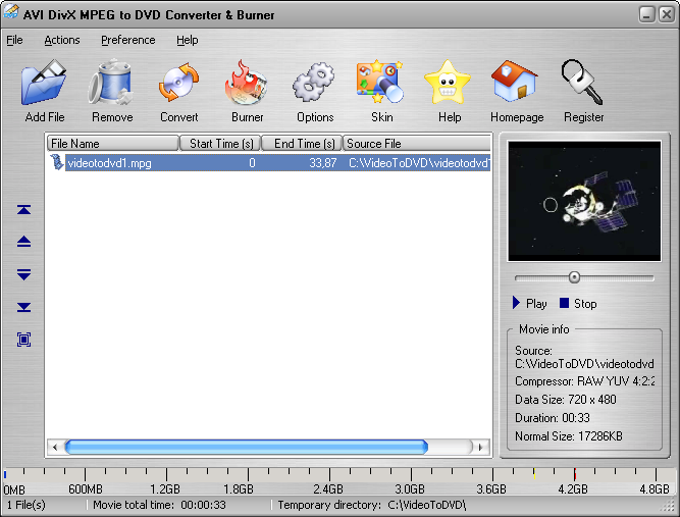This screenshot has height=517, width=680.
Task: Click the horizontal scrollbar thumb in file list
Action: pos(246,447)
